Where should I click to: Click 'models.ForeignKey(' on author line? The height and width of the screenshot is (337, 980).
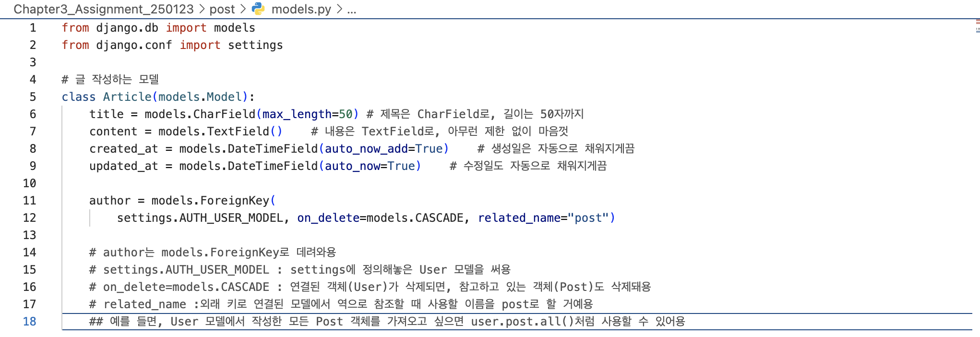[x=214, y=201]
